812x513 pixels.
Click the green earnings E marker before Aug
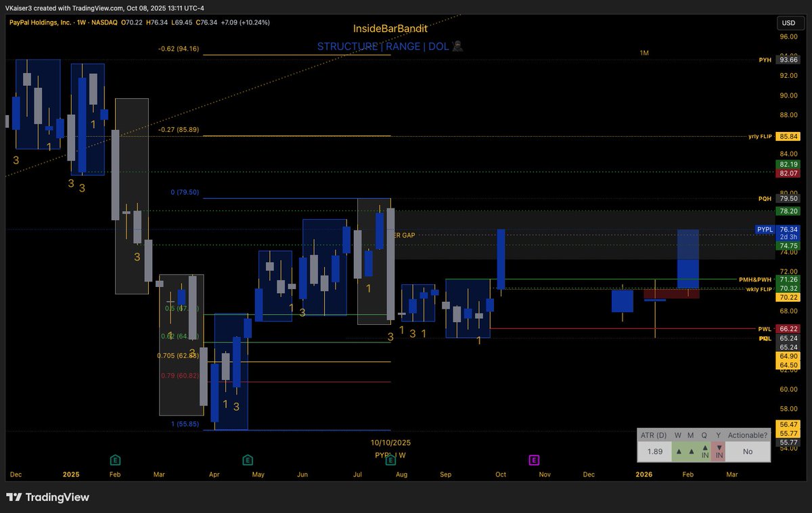click(390, 460)
